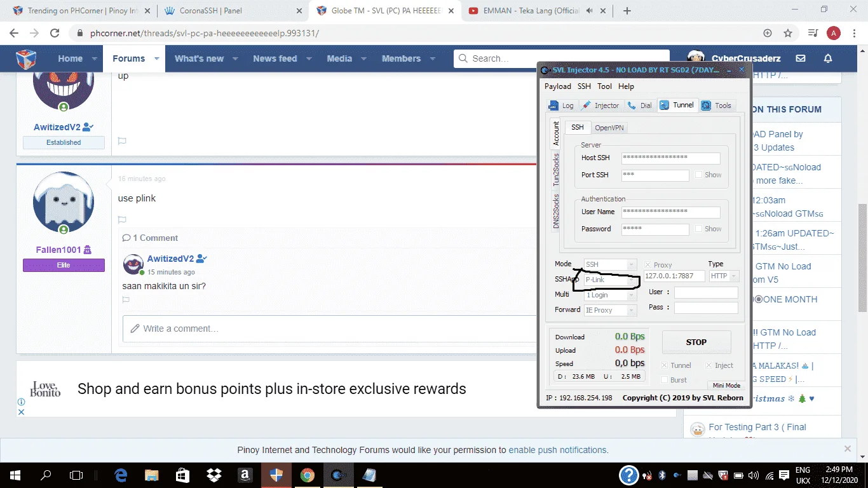868x488 pixels.
Task: Click browser back arrow
Action: [x=14, y=33]
